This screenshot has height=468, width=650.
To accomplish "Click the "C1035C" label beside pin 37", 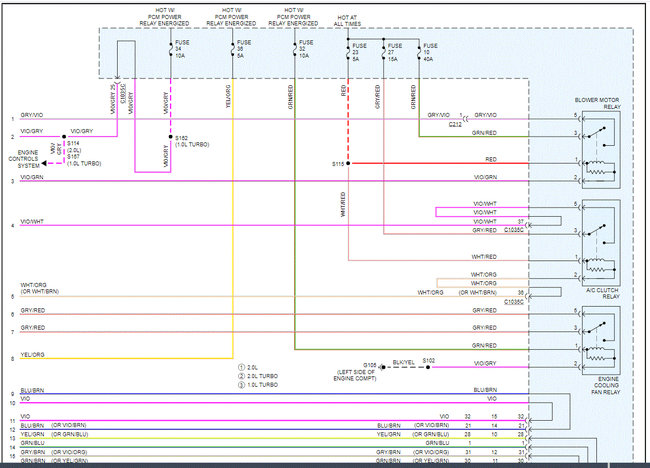I will point(514,230).
